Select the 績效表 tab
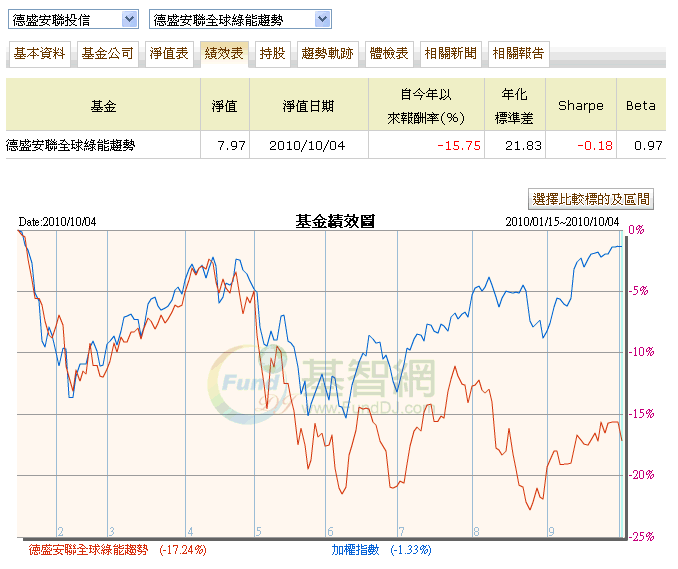Viewport: 678px width, 569px height. pyautogui.click(x=224, y=54)
